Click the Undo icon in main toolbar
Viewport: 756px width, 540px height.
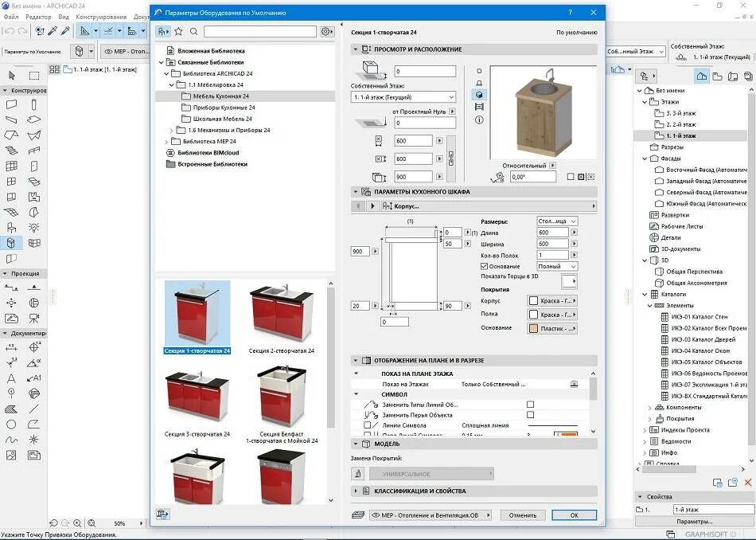tap(8, 31)
